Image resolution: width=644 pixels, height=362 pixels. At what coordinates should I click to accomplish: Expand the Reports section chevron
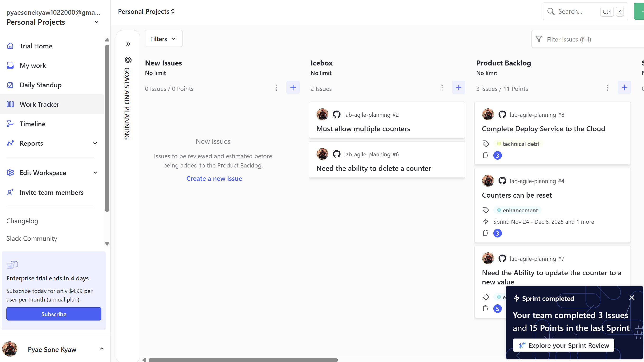tap(95, 143)
